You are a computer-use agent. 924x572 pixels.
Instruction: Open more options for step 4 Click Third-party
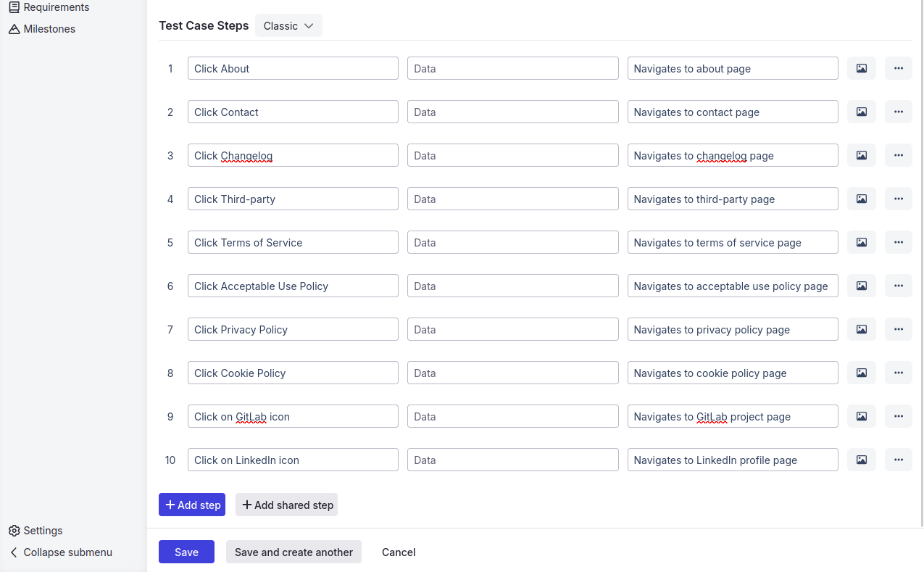pyautogui.click(x=899, y=199)
